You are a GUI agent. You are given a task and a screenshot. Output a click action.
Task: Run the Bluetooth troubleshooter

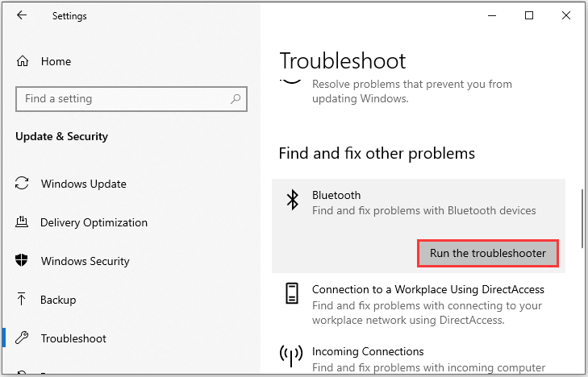click(488, 253)
